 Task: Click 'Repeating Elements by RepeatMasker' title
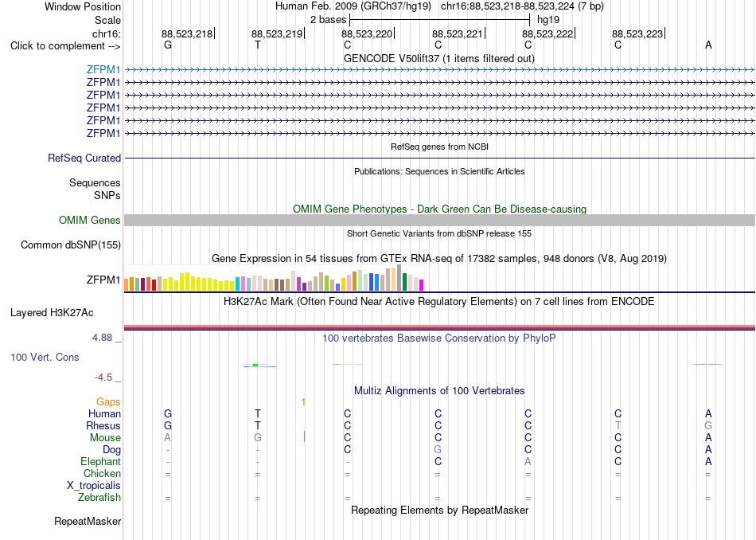coord(439,510)
